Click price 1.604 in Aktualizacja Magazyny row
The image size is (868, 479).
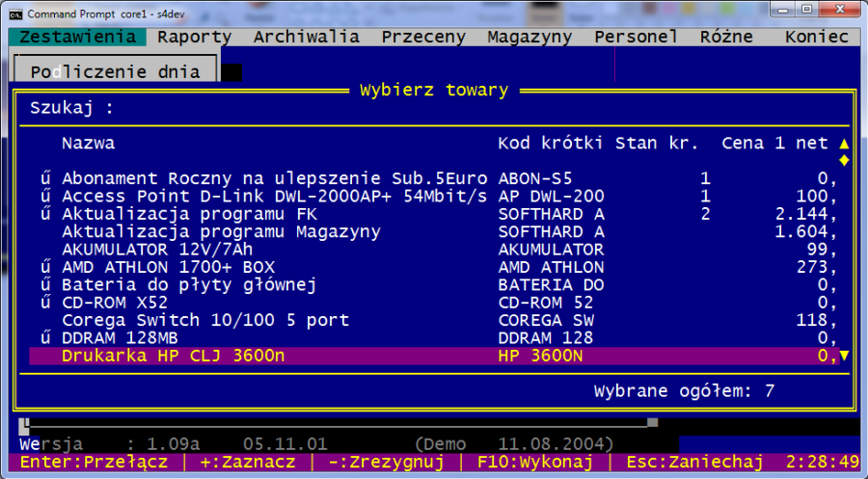click(x=805, y=231)
